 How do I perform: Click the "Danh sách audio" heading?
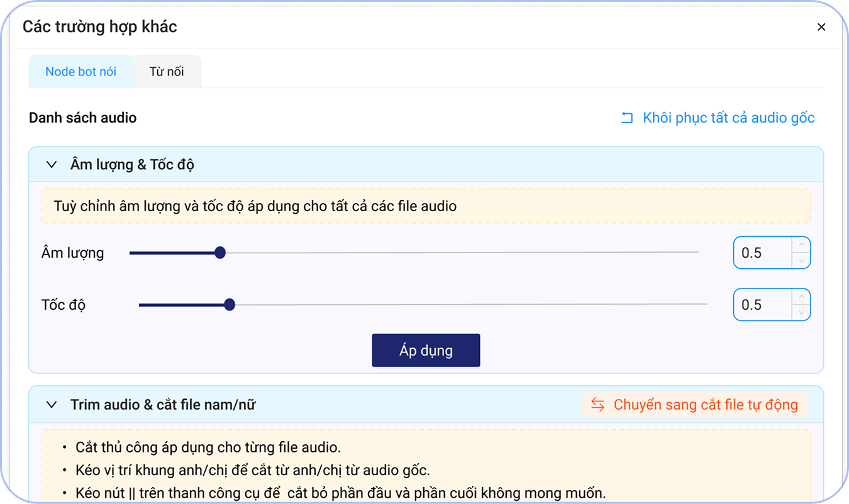pyautogui.click(x=82, y=118)
